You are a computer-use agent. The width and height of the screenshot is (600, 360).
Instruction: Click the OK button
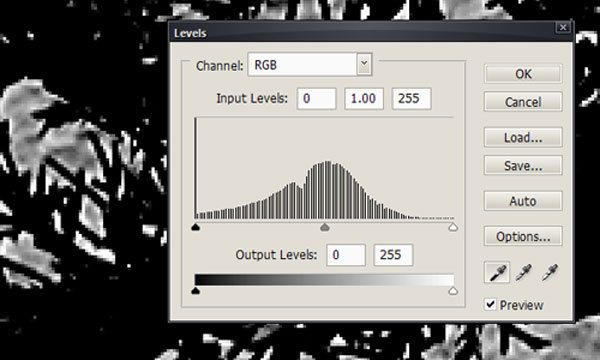point(523,74)
